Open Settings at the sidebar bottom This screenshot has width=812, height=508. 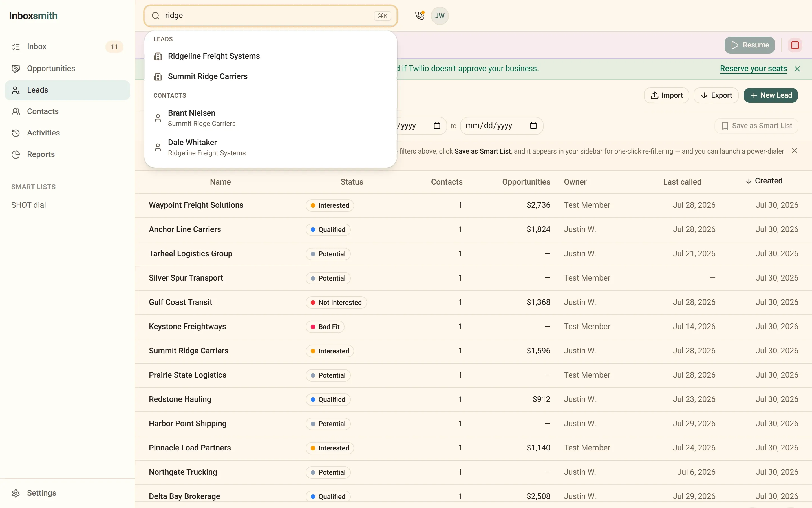67,493
